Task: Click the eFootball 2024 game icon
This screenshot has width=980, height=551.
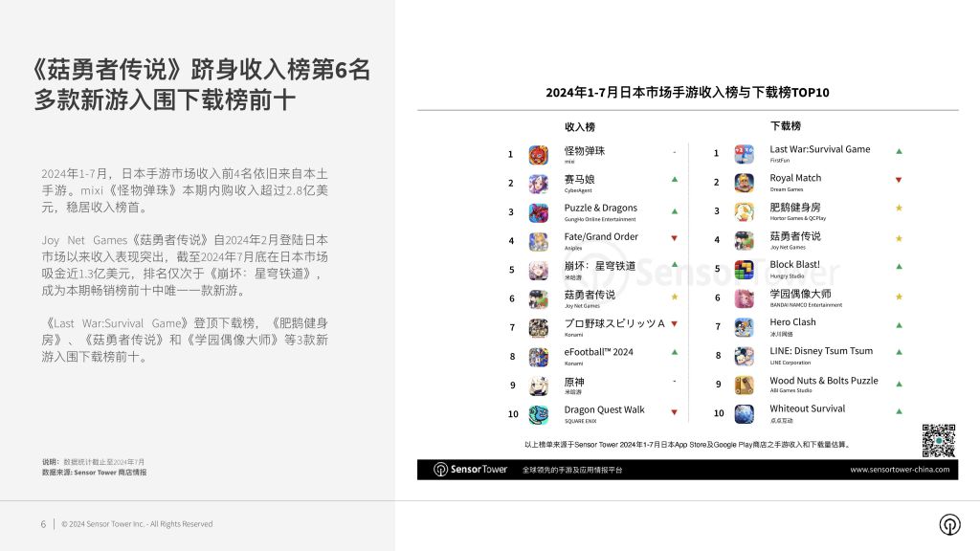Action: (538, 357)
